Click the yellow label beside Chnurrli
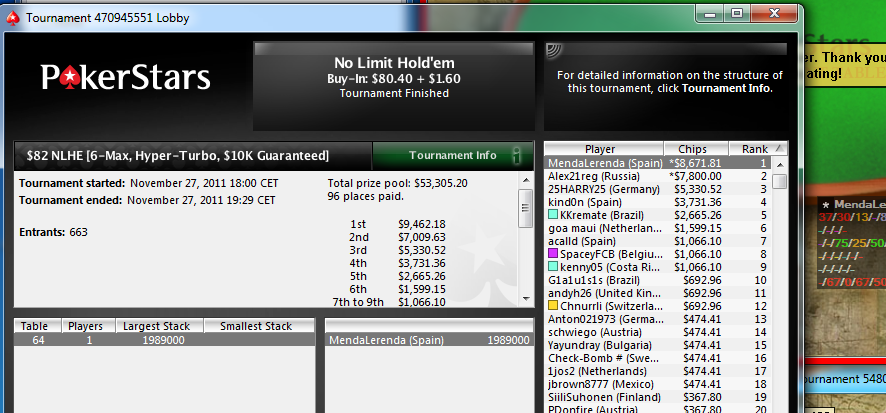Image resolution: width=886 pixels, height=413 pixels. coord(553,306)
